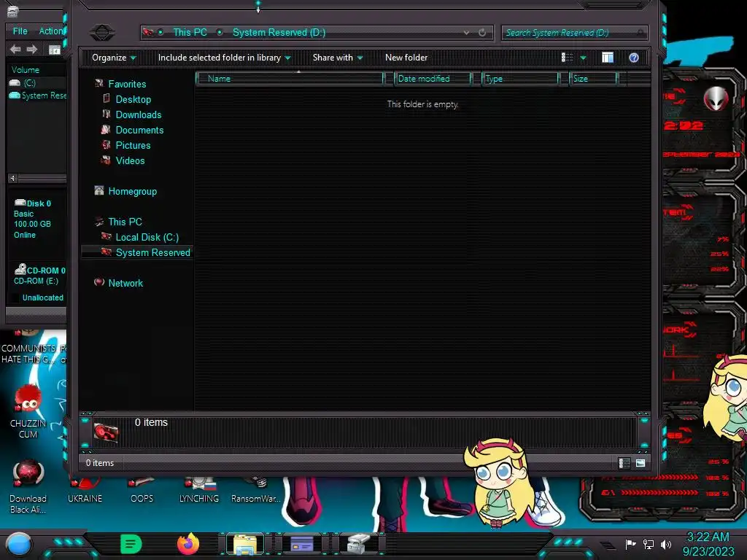Viewport: 747px width, 560px height.
Task: Click scroll left arrow in Disk Management
Action: point(13,178)
